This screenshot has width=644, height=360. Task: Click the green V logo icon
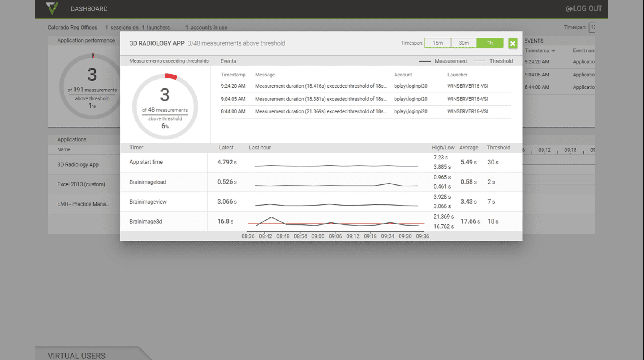[x=52, y=8]
